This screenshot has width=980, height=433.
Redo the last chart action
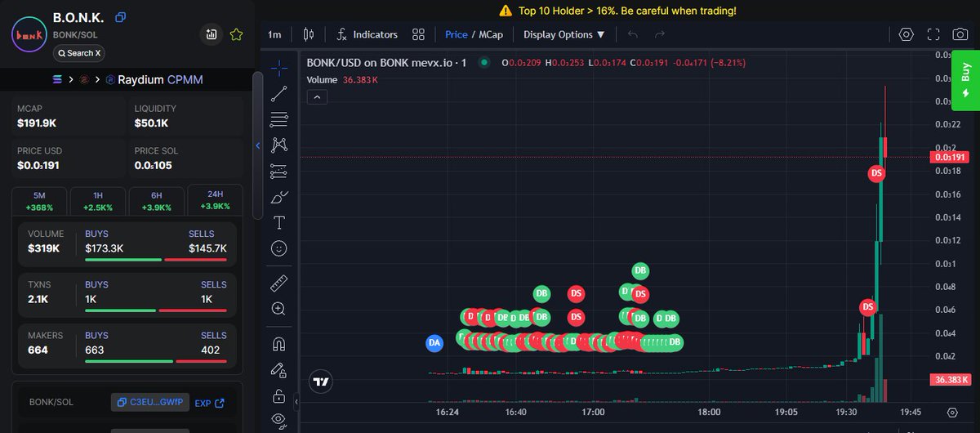660,34
